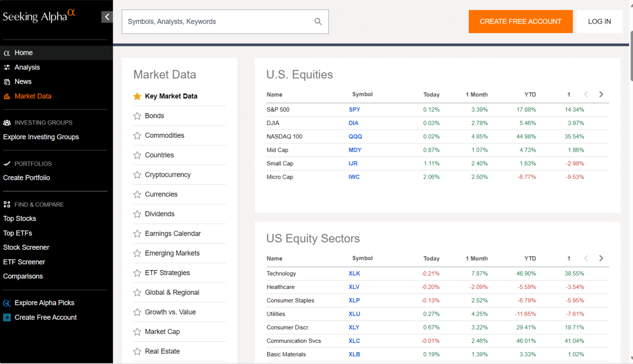The width and height of the screenshot is (633, 364).
Task: Open Create Portfolio in sidebar
Action: (27, 178)
